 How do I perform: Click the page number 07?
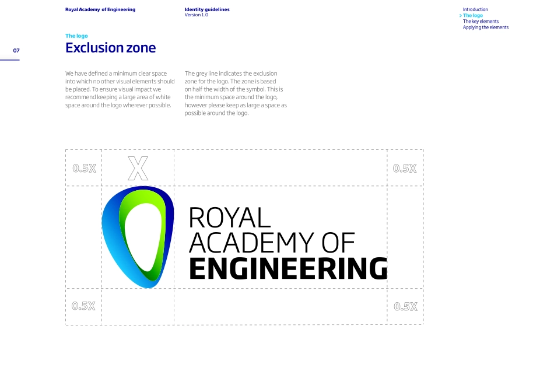pos(16,51)
